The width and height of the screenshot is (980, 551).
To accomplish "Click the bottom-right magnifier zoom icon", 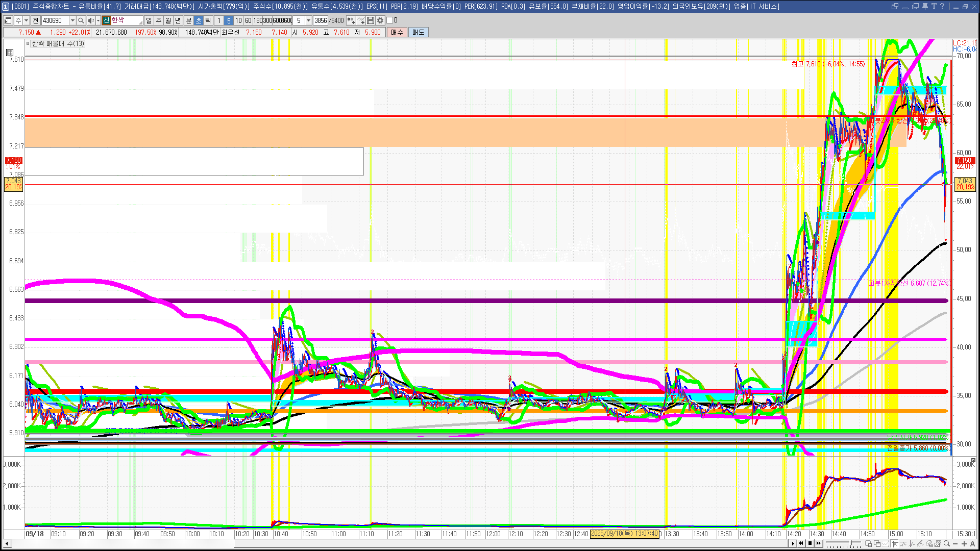I will pyautogui.click(x=947, y=543).
